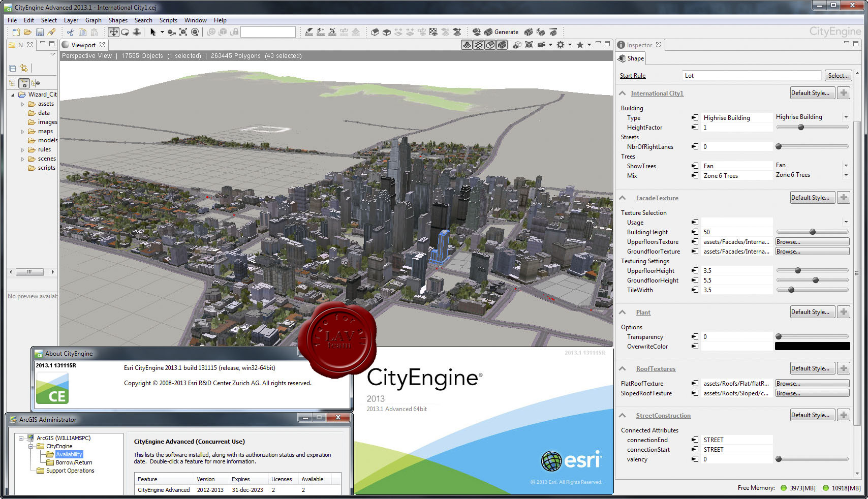Toggle shapes visibility in viewport
The height and width of the screenshot is (499, 868).
490,45
